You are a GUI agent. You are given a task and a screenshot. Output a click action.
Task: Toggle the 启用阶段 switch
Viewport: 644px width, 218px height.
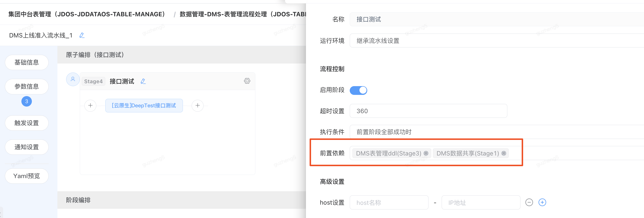pos(358,90)
